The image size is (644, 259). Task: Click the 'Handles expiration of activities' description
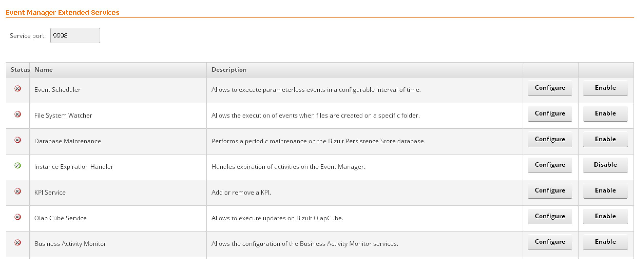click(289, 167)
